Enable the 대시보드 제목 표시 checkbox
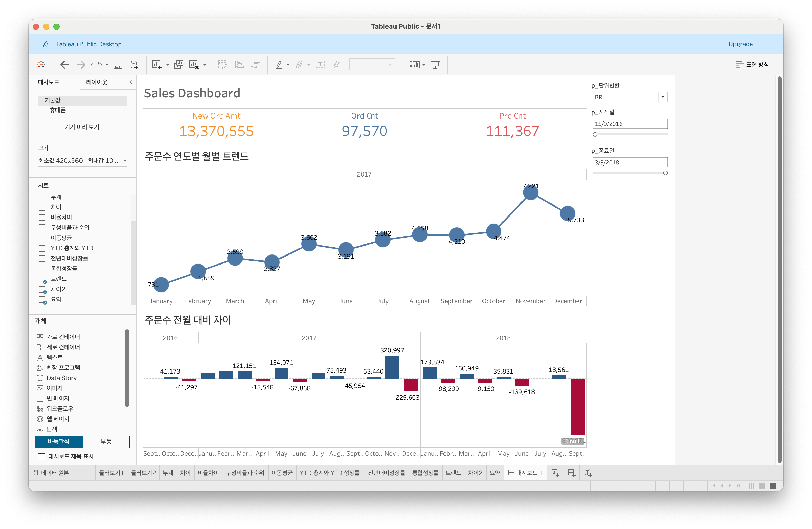This screenshot has width=812, height=529. (x=42, y=456)
